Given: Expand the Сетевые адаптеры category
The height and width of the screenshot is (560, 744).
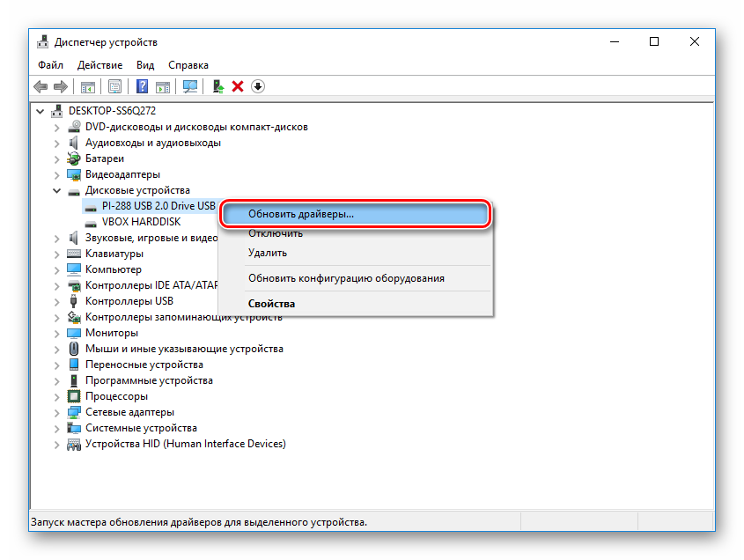Looking at the screenshot, I should (x=57, y=412).
